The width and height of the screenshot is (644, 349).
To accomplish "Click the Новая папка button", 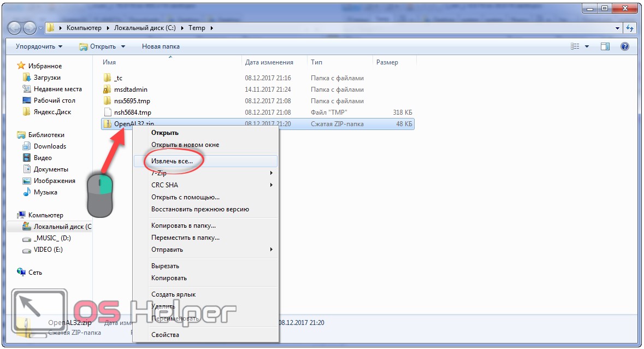I will (x=161, y=46).
